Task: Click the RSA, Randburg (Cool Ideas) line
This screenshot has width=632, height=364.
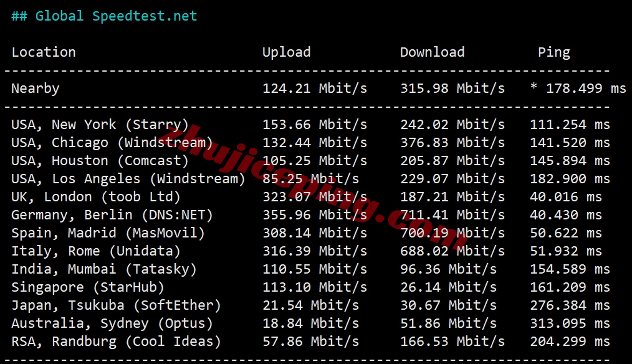Action: coord(310,342)
